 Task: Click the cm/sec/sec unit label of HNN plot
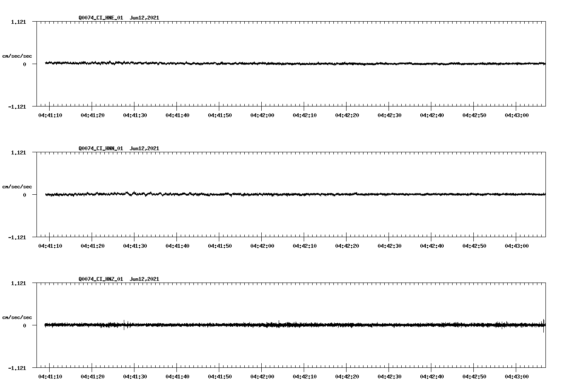(x=17, y=187)
